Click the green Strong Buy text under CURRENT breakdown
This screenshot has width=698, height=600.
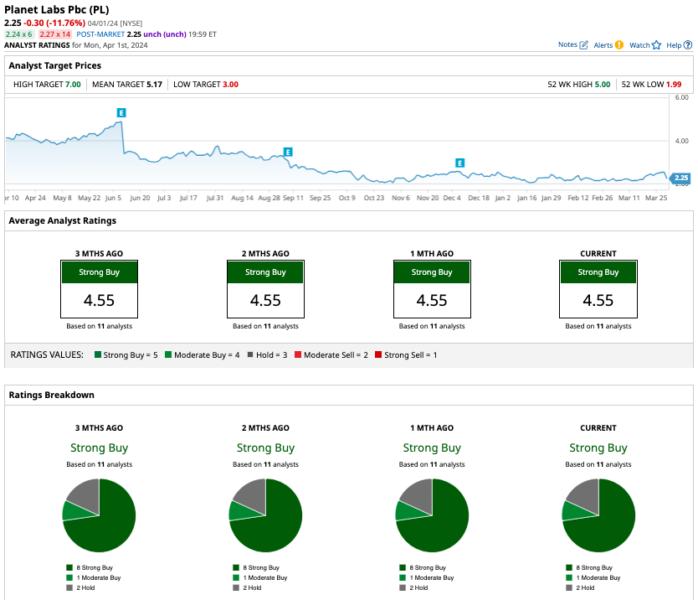coord(598,448)
